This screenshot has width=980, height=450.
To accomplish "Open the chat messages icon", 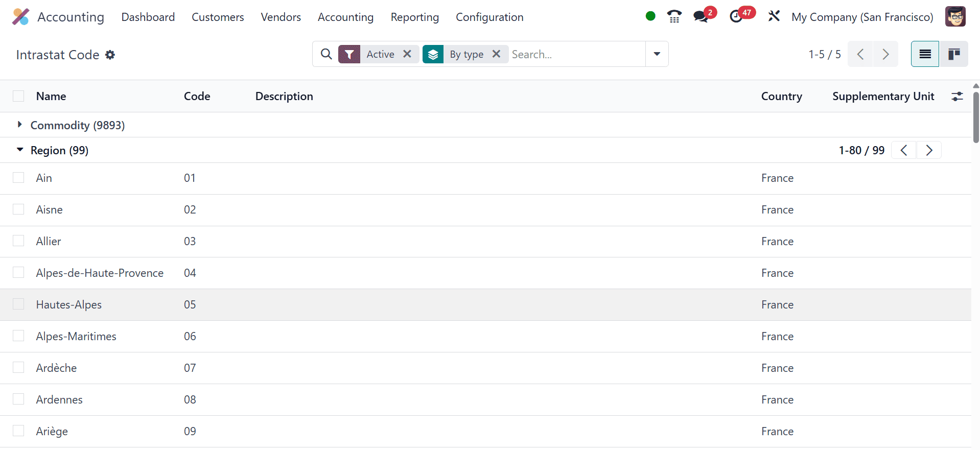I will coord(701,16).
